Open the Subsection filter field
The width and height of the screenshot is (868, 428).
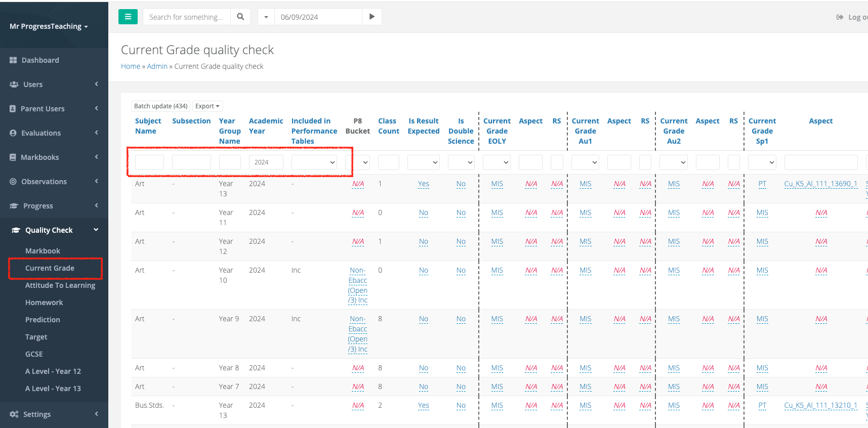(191, 162)
